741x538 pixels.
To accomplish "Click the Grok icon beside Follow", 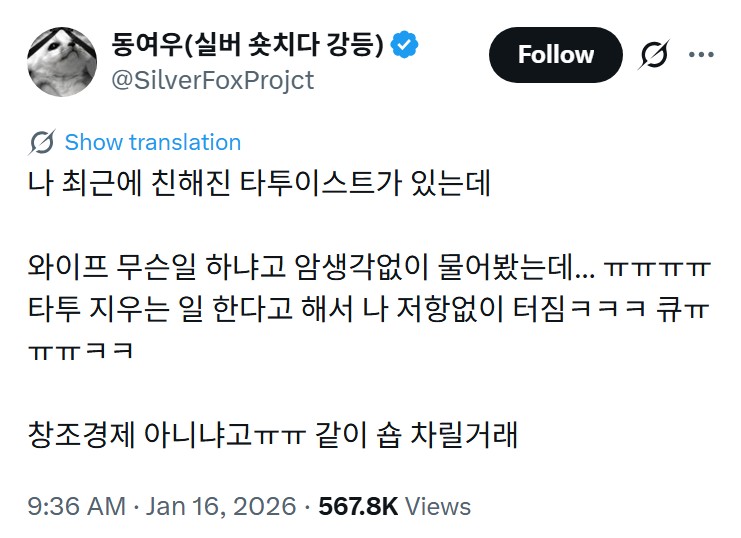I will [x=654, y=55].
